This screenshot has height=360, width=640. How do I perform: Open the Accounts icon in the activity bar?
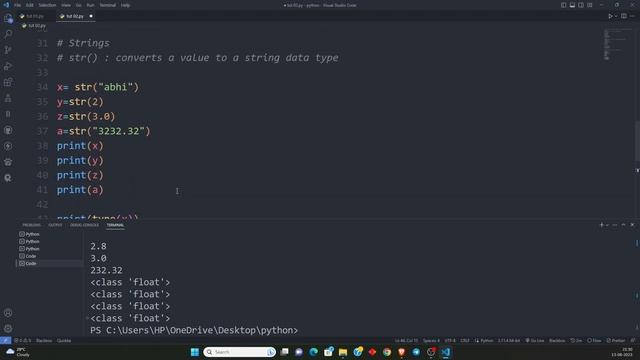click(x=8, y=313)
